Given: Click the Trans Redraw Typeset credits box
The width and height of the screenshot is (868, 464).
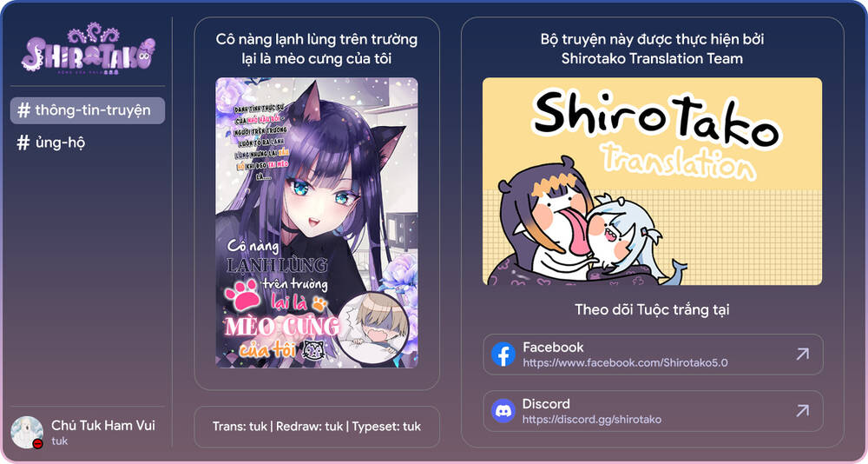Looking at the screenshot, I should click(317, 427).
